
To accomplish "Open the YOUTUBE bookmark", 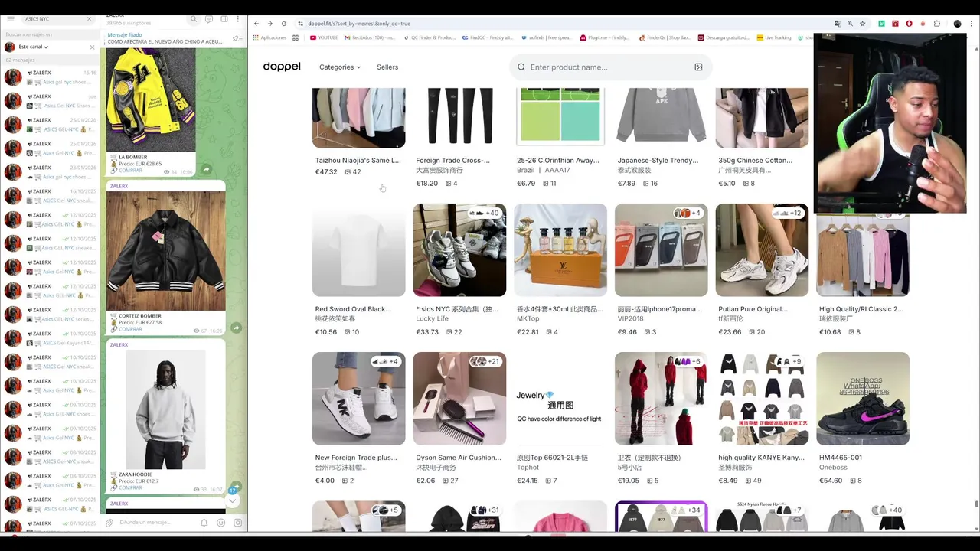I will pos(324,37).
